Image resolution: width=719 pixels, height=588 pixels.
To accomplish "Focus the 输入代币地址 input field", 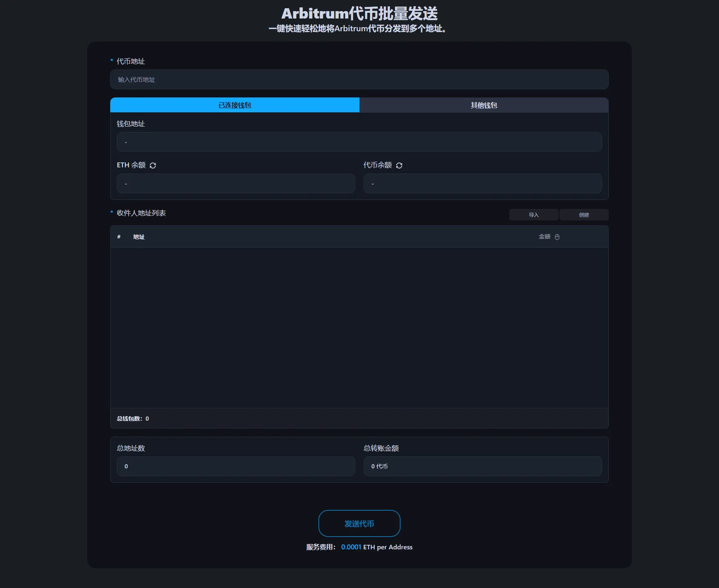I will [359, 79].
